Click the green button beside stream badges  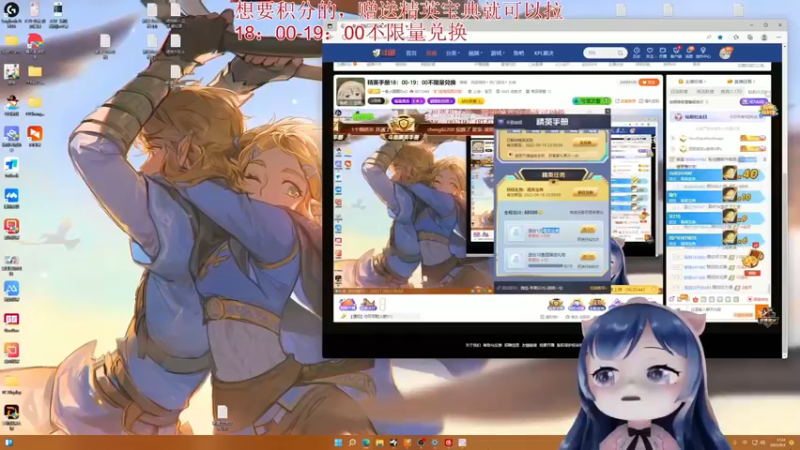click(591, 101)
